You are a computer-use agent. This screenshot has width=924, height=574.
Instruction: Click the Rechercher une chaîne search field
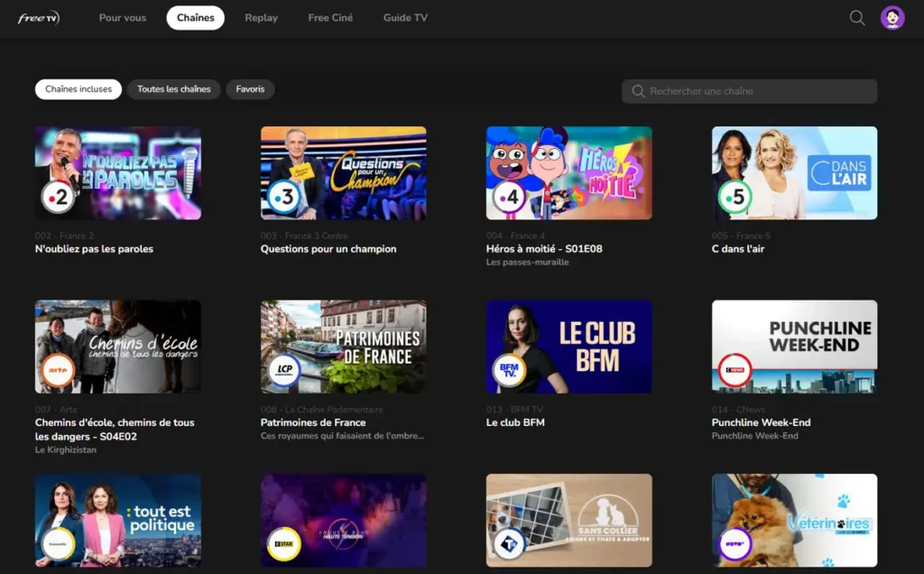click(x=749, y=90)
